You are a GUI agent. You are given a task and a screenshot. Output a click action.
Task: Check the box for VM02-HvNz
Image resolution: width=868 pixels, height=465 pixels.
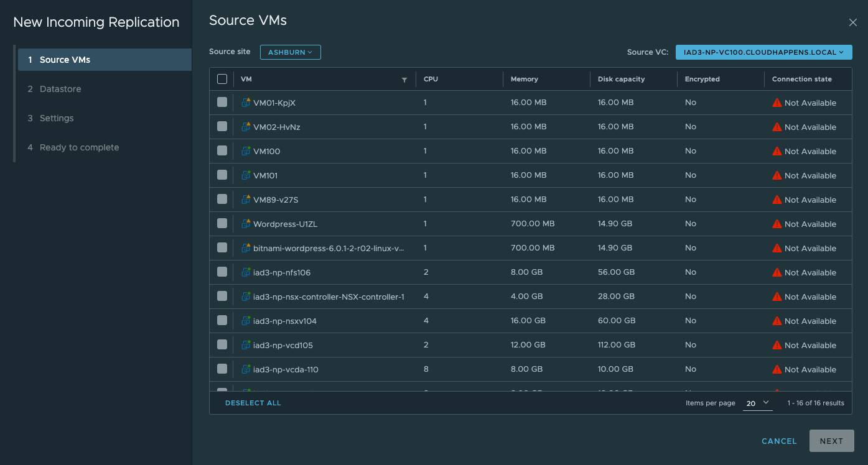pyautogui.click(x=222, y=126)
